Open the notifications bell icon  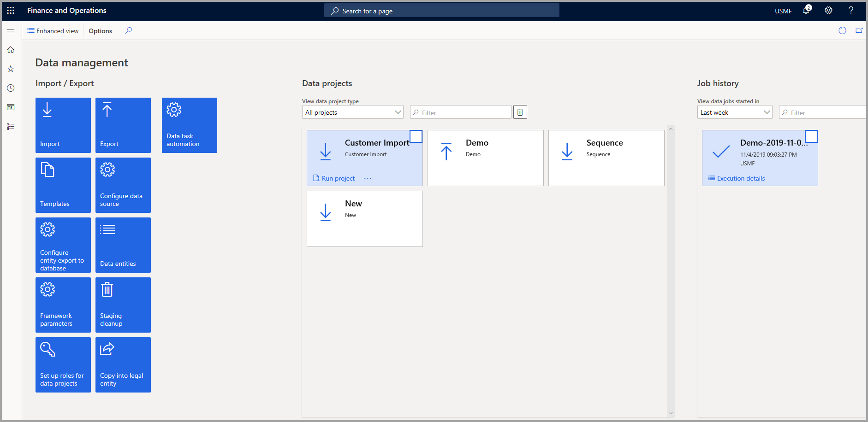[x=806, y=11]
